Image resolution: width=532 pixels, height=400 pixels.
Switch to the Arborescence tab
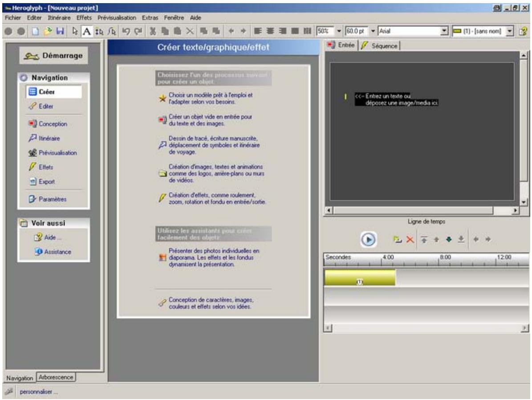click(56, 377)
